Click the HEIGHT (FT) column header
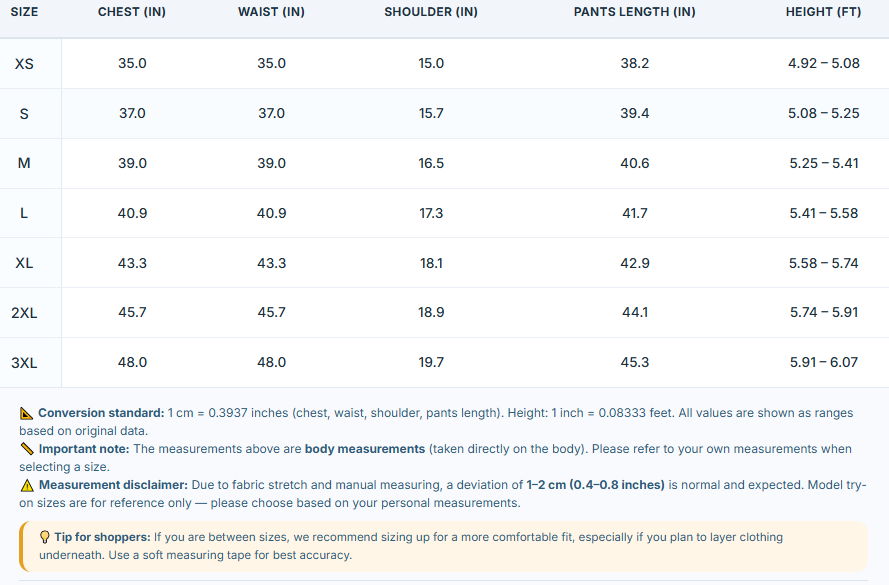This screenshot has width=889, height=585. tap(823, 12)
